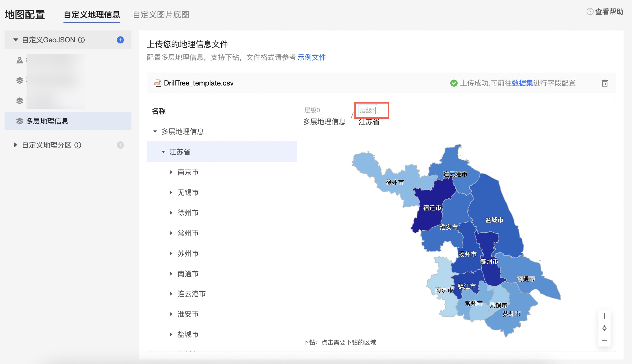Collapse the 江苏省 tree node
The height and width of the screenshot is (364, 632).
[x=163, y=152]
